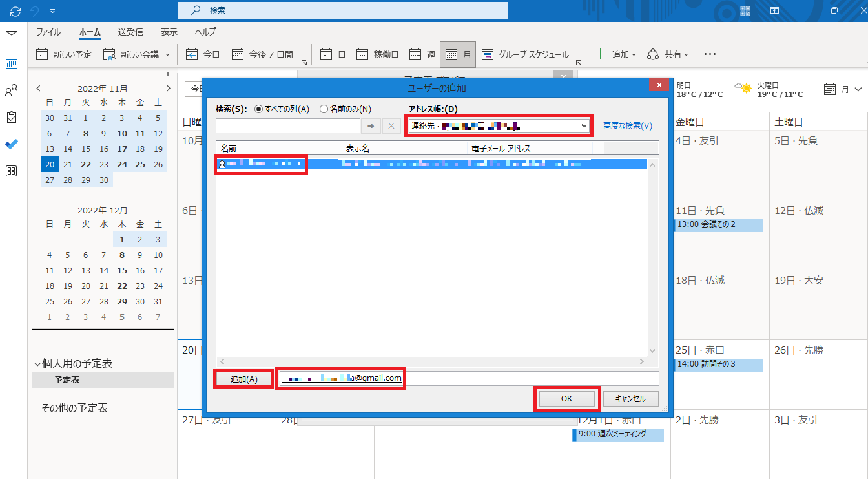
Task: Click the OK button in dialog
Action: coord(566,399)
